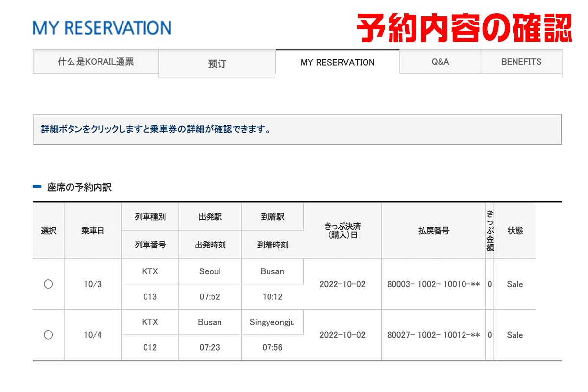Click the 列車種別 column header
Image resolution: width=588 pixels, height=392 pixels.
[x=150, y=217]
